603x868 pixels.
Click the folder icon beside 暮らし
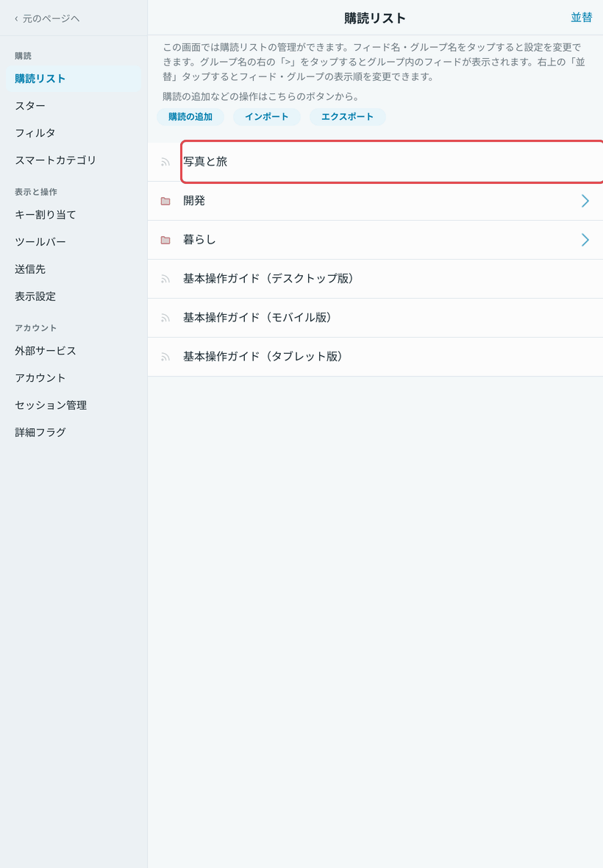pos(165,240)
